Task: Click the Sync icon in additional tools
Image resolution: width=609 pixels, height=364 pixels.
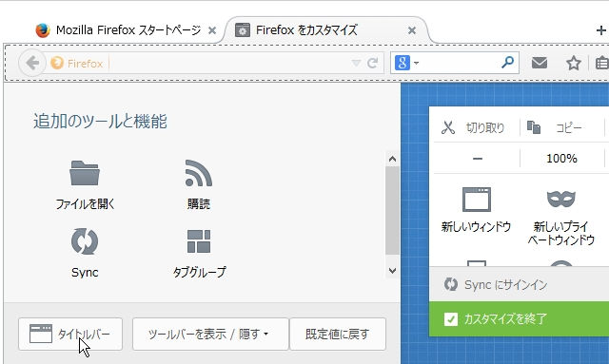Action: 85,241
